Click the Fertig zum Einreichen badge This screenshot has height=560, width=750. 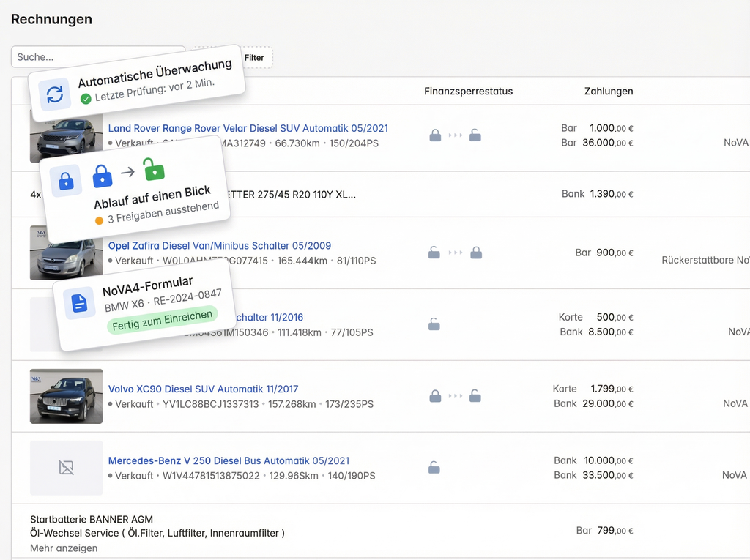click(163, 320)
